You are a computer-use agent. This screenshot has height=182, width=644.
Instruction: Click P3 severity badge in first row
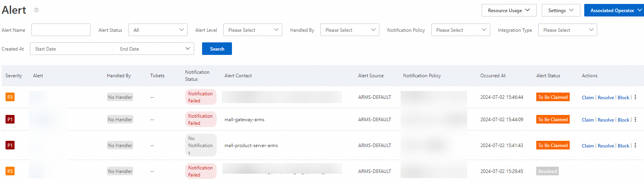[10, 97]
